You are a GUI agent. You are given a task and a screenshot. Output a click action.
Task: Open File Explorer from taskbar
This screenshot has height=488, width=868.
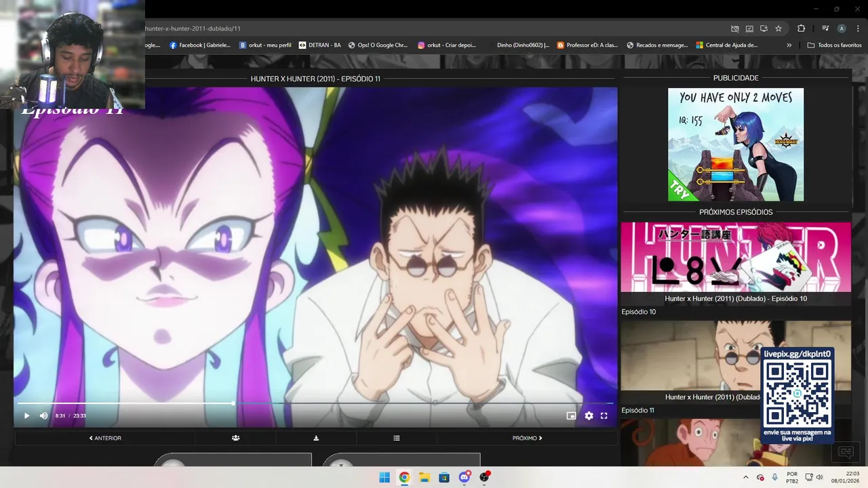pos(424,477)
